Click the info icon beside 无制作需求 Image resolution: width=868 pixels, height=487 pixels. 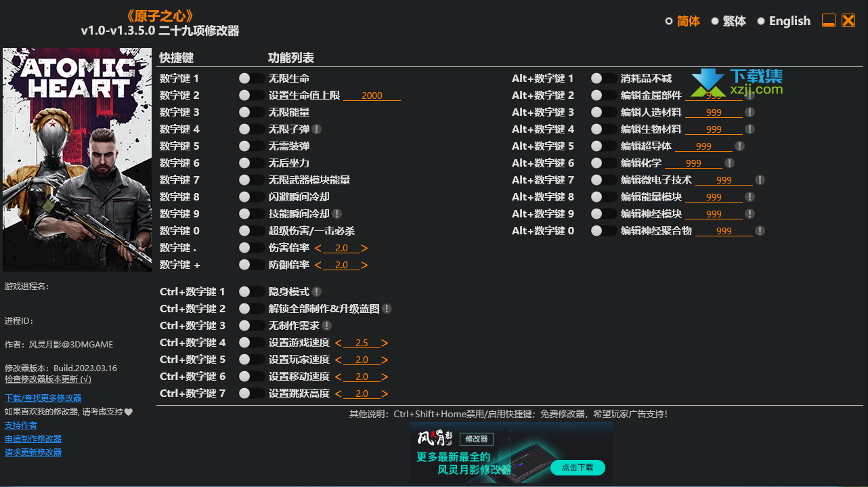coord(326,325)
